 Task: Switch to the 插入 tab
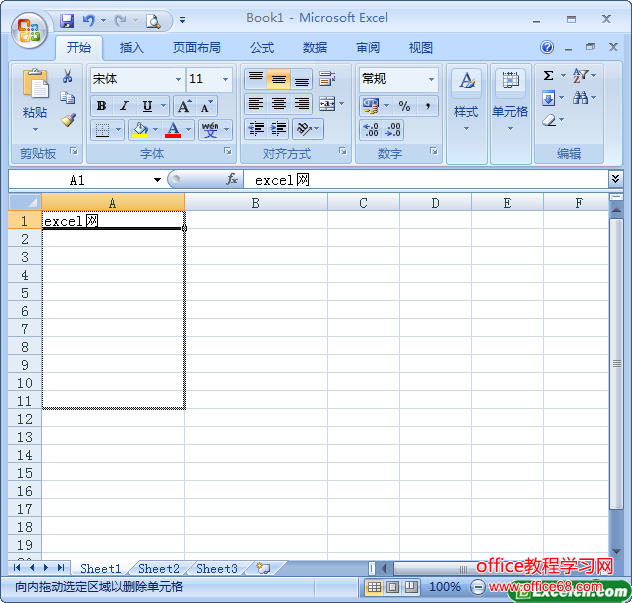pos(131,48)
